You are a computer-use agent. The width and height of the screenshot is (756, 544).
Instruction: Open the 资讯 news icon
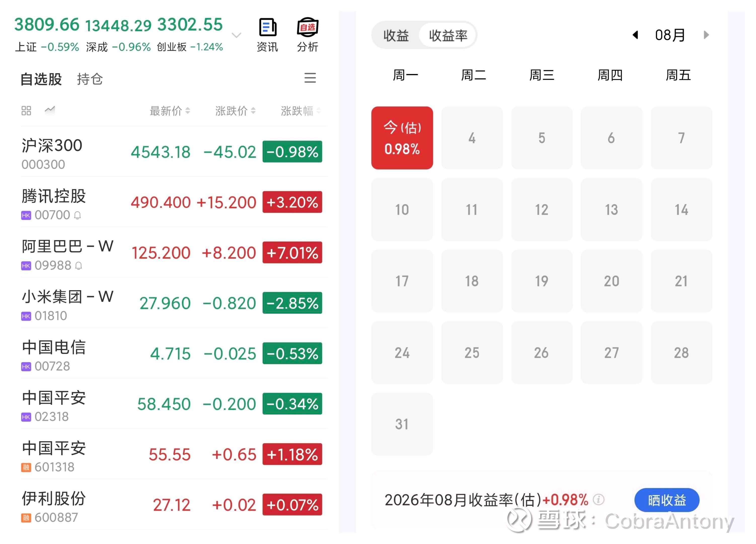(x=267, y=35)
